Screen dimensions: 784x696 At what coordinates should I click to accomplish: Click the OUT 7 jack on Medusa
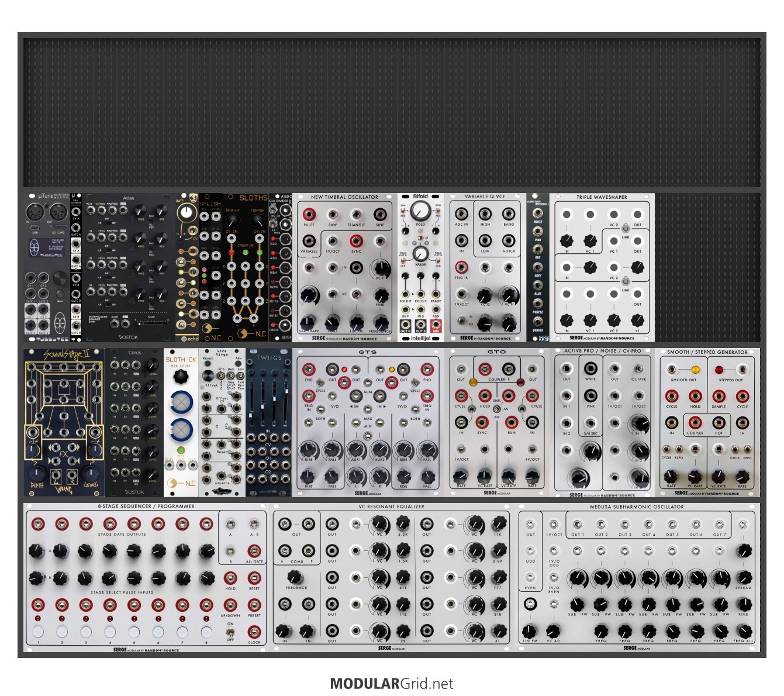click(720, 524)
